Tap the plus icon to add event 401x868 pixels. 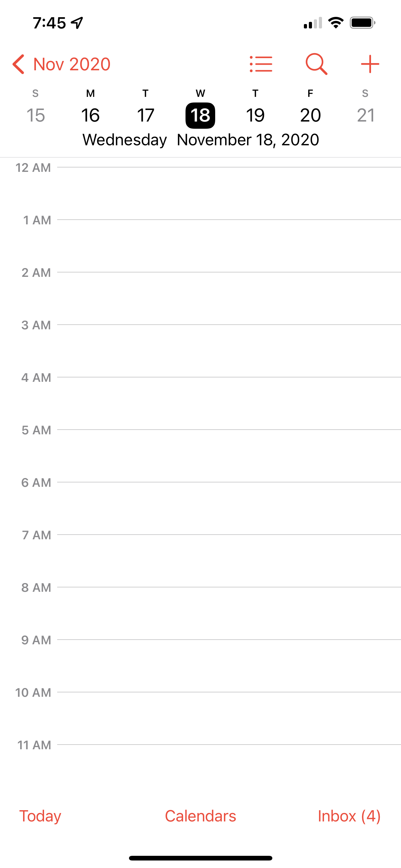coord(370,64)
